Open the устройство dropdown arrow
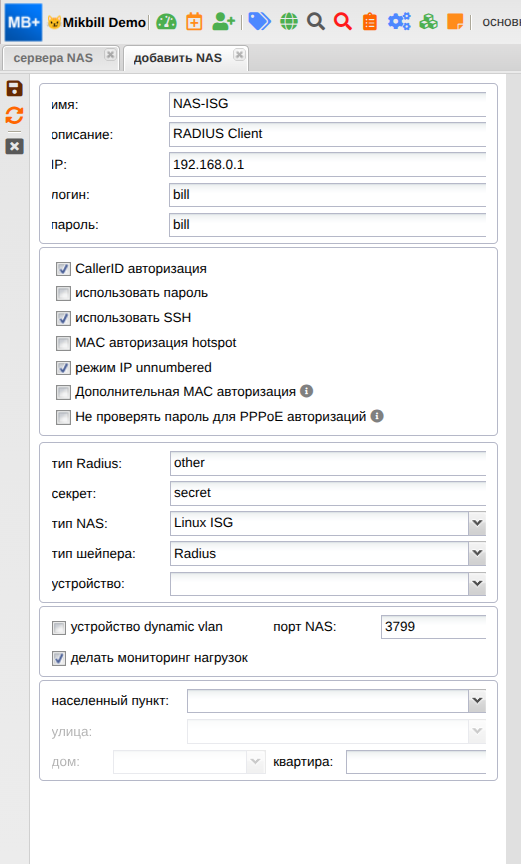Viewport: 521px width, 864px height. click(477, 584)
